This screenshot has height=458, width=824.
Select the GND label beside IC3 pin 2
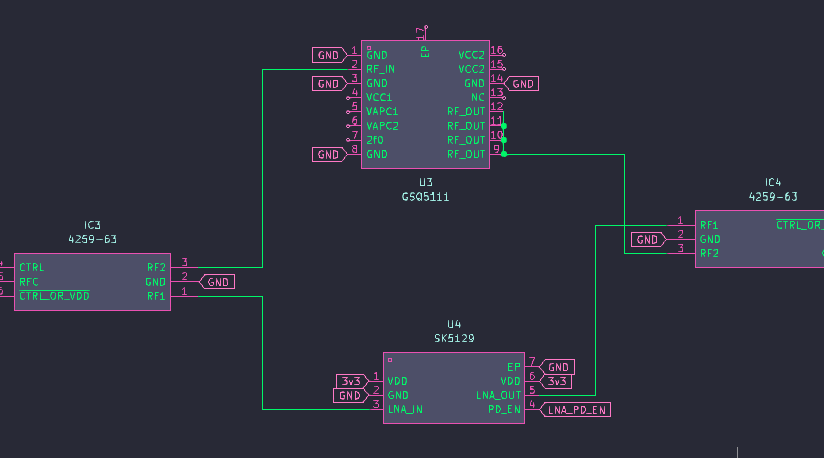(218, 282)
